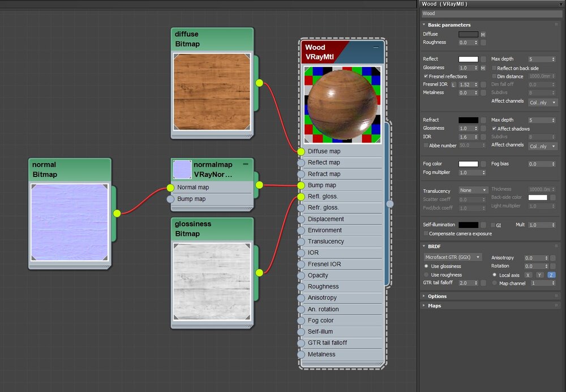Screen dimensions: 566x392
Task: Click the Displacement input socket on Wood node
Action: pos(301,219)
